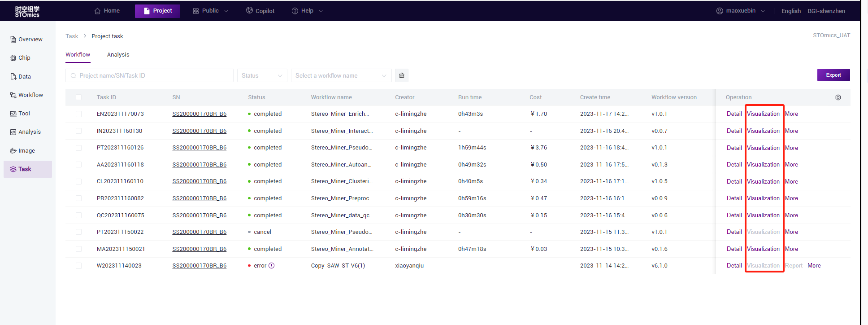This screenshot has width=868, height=325.
Task: Open the Data section in sidebar
Action: pyautogui.click(x=24, y=77)
